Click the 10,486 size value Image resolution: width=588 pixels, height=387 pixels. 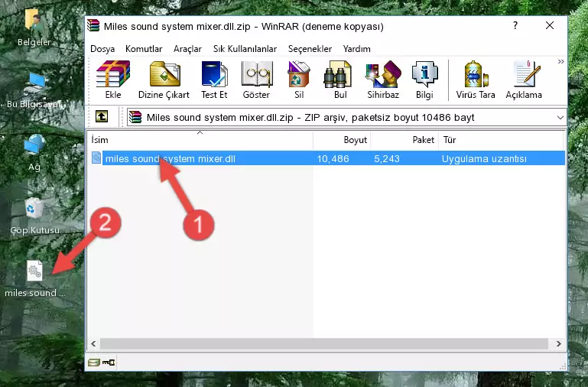[333, 158]
